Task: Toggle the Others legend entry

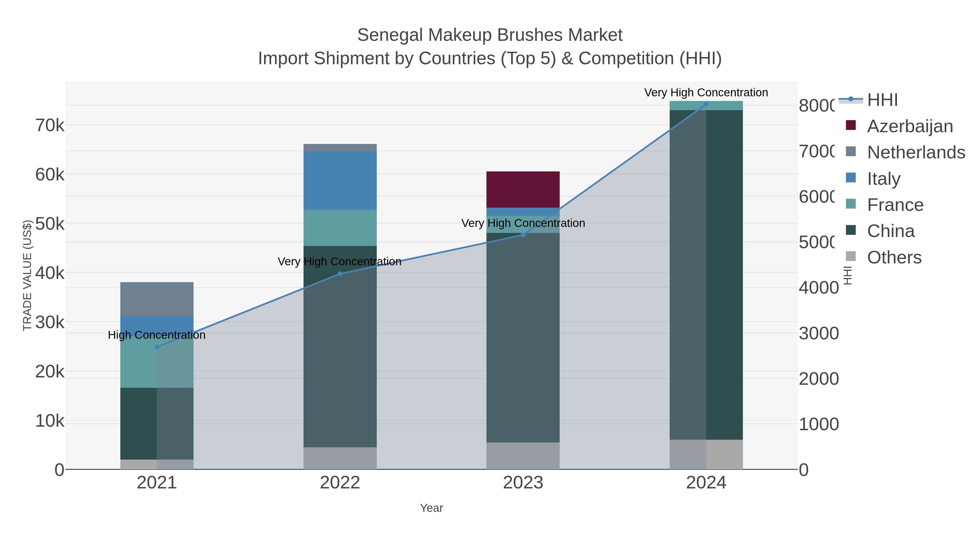Action: pos(883,257)
